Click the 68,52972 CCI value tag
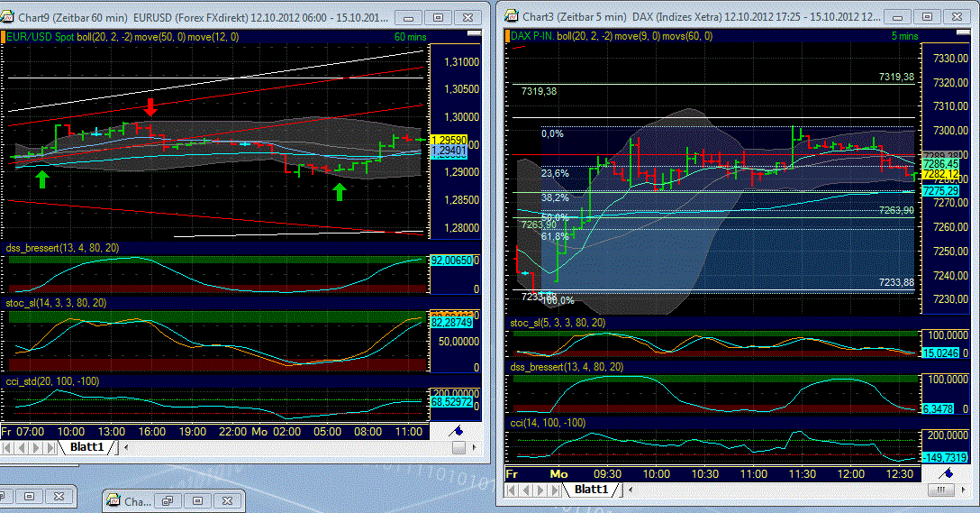 coord(452,401)
